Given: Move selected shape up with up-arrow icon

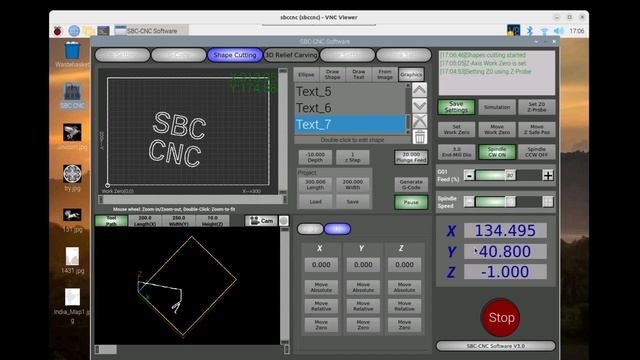Looking at the screenshot, I should pos(419,90).
